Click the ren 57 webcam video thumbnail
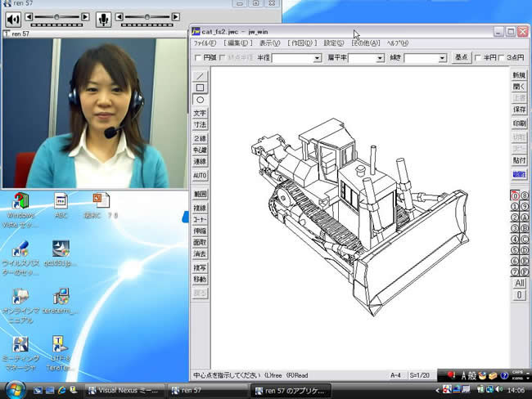 95,113
